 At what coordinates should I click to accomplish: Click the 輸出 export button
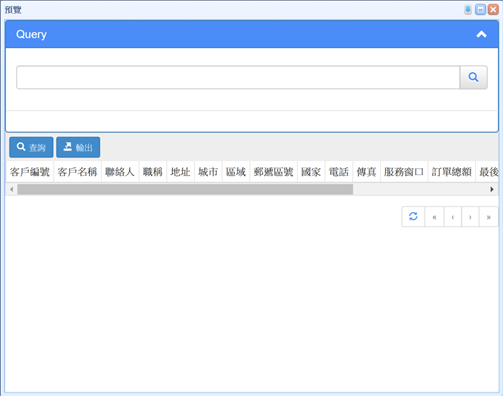point(78,147)
